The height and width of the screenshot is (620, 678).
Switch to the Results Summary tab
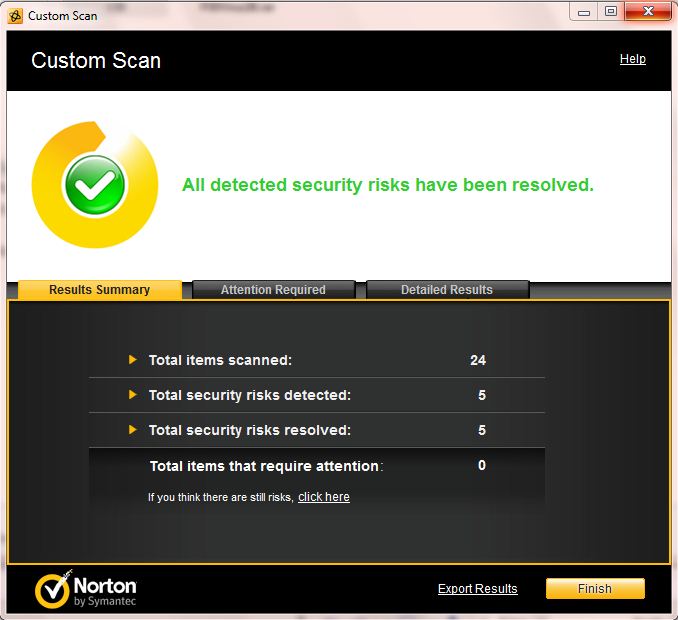click(99, 290)
